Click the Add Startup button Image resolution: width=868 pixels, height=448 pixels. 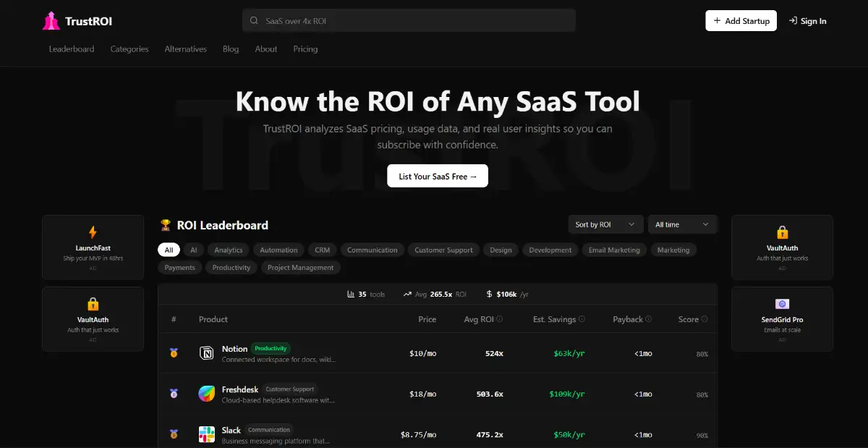click(741, 21)
